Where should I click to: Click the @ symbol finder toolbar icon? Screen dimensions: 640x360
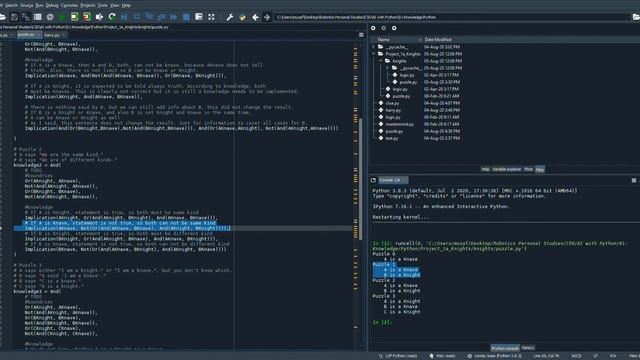50,17
